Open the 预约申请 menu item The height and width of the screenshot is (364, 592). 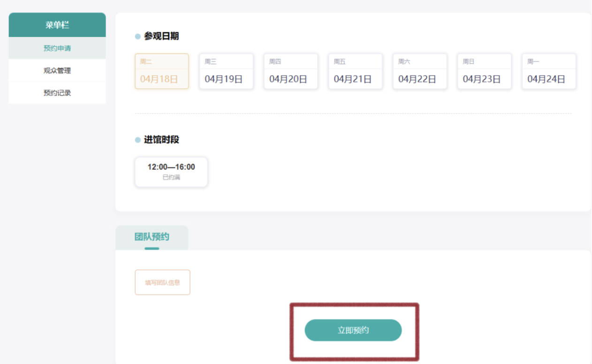(57, 48)
